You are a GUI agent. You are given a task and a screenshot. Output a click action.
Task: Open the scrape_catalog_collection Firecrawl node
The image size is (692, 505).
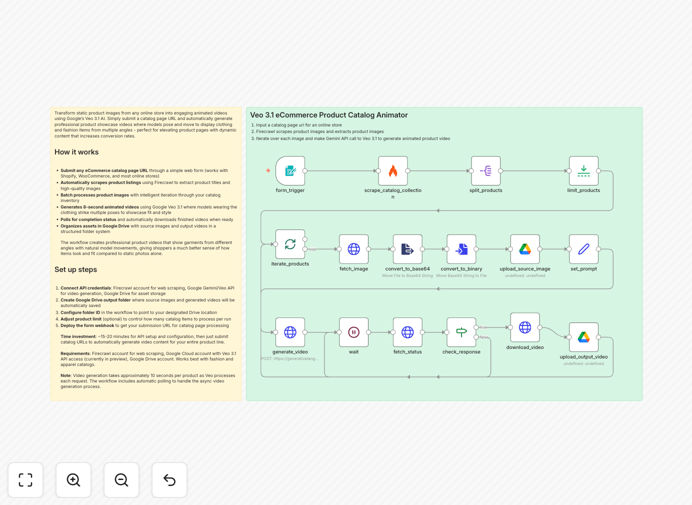point(393,171)
